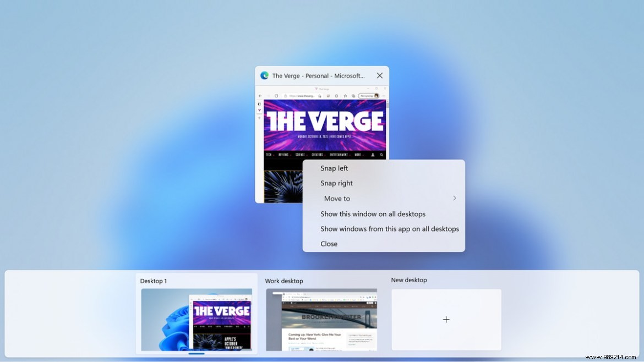644x362 pixels.
Task: Click the blue indicator under the Desktop 1 thumbnail
Action: click(x=197, y=354)
